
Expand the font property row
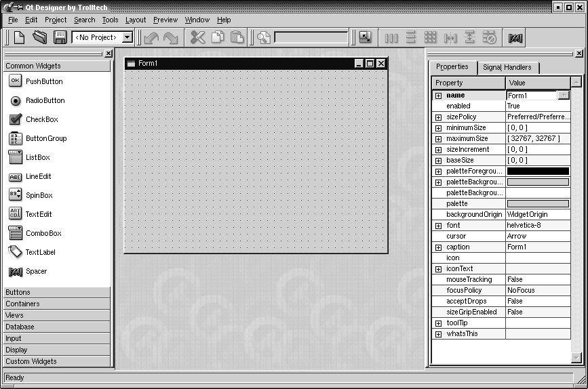point(438,226)
